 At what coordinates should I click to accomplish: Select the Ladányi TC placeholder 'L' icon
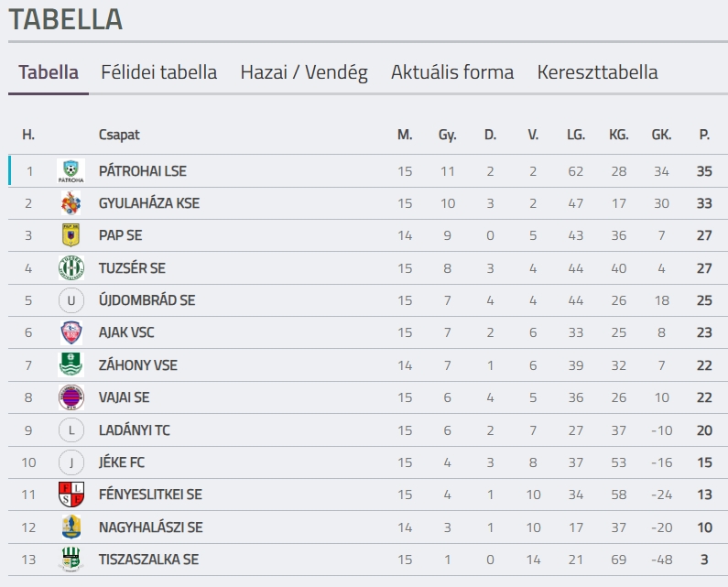pos(71,429)
